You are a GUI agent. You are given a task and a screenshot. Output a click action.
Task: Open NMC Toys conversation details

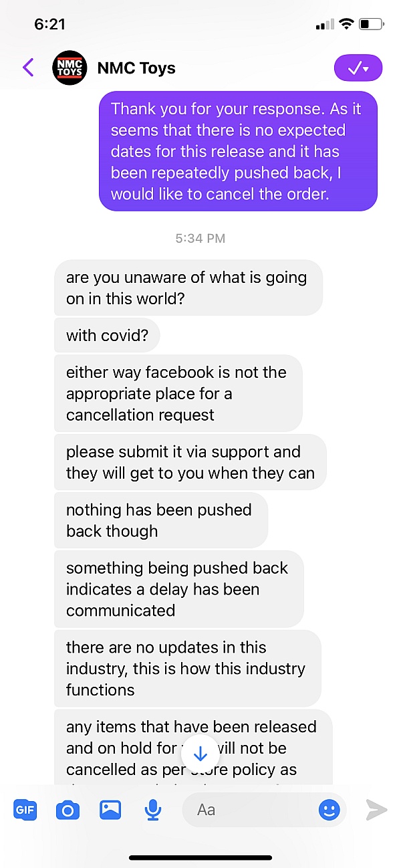136,68
